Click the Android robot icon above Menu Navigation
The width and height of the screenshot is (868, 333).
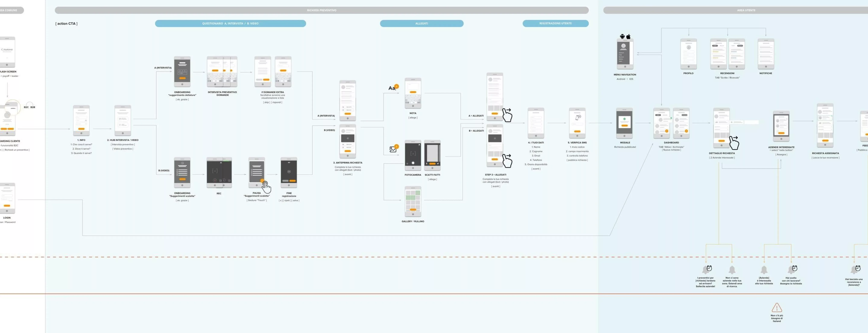pyautogui.click(x=622, y=36)
